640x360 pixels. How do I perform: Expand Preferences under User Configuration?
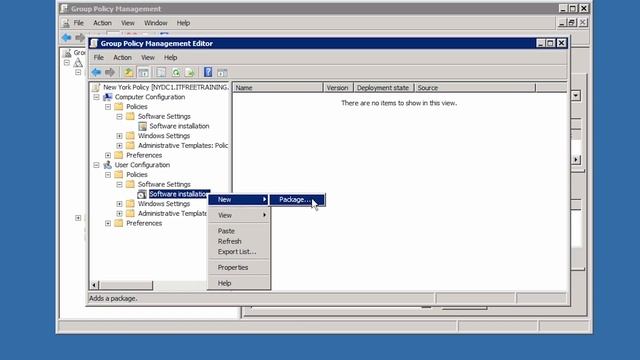point(108,223)
